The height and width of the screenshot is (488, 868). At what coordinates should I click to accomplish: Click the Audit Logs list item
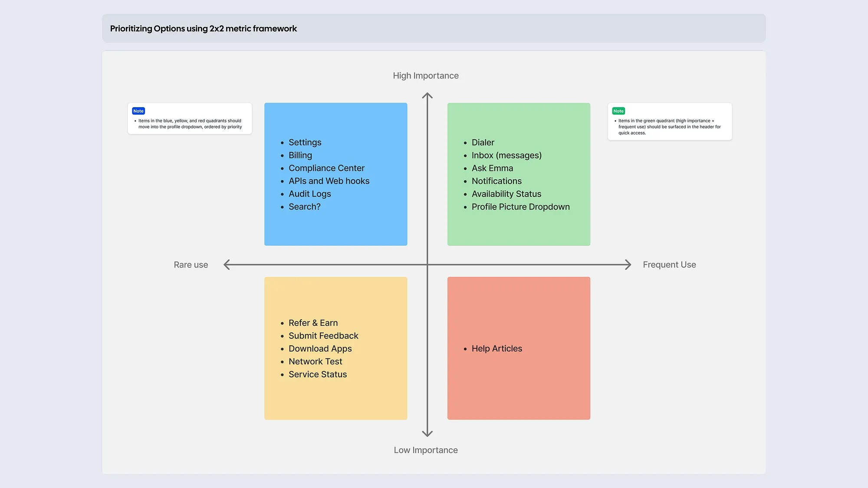(x=309, y=194)
